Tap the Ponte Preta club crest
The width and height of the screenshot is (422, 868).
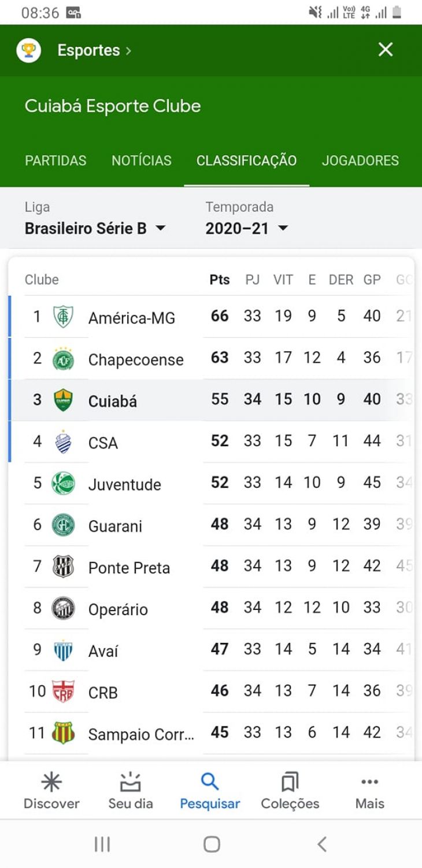coord(63,567)
